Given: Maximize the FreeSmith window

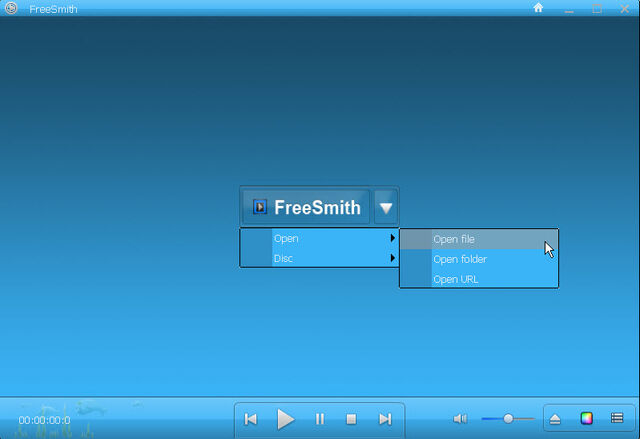Looking at the screenshot, I should tap(597, 9).
